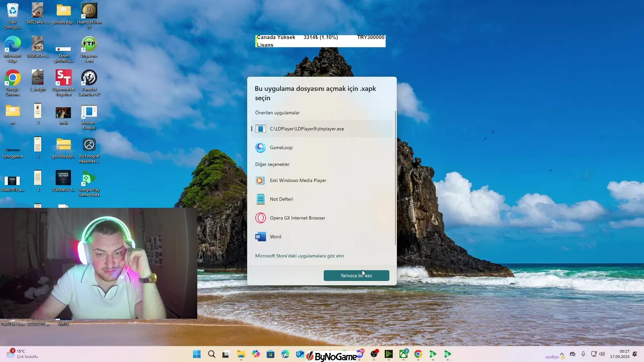Image resolution: width=644 pixels, height=362 pixels.
Task: Open Microsoft Store from the taskbar
Action: pyautogui.click(x=271, y=354)
